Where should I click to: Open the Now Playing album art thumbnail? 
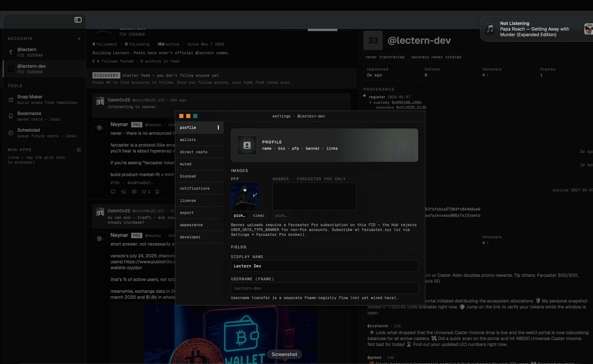pyautogui.click(x=589, y=29)
